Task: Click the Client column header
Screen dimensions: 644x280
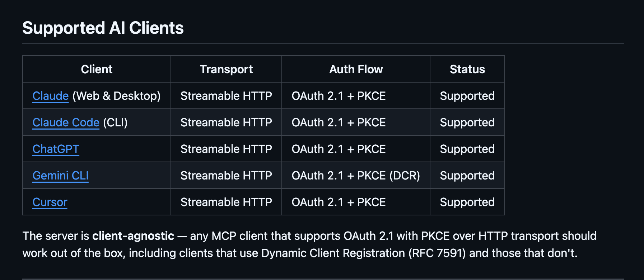Action: tap(97, 69)
